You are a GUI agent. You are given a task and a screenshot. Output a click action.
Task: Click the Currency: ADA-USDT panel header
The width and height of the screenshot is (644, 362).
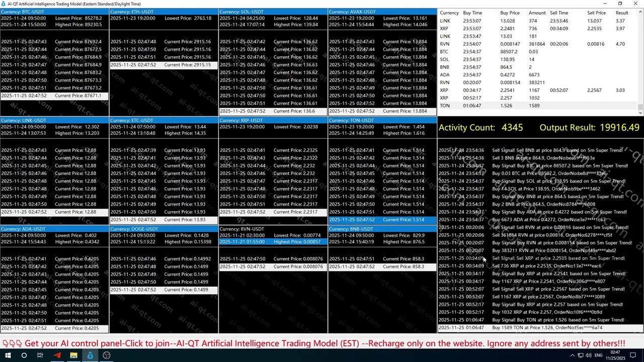pos(54,229)
